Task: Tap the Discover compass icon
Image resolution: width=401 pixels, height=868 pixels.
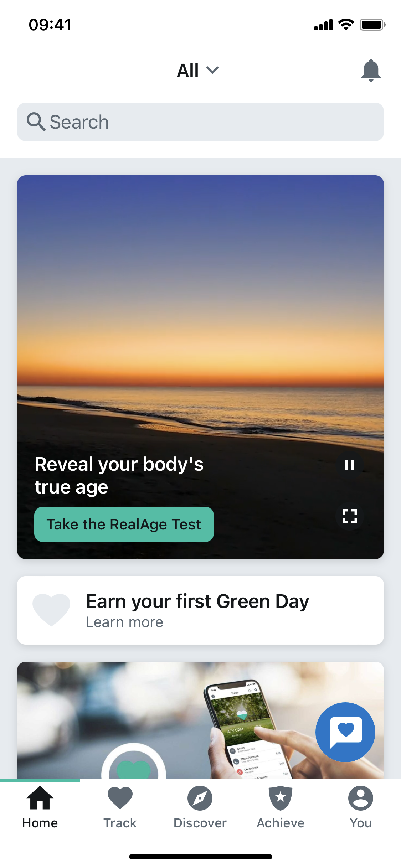Action: [200, 798]
